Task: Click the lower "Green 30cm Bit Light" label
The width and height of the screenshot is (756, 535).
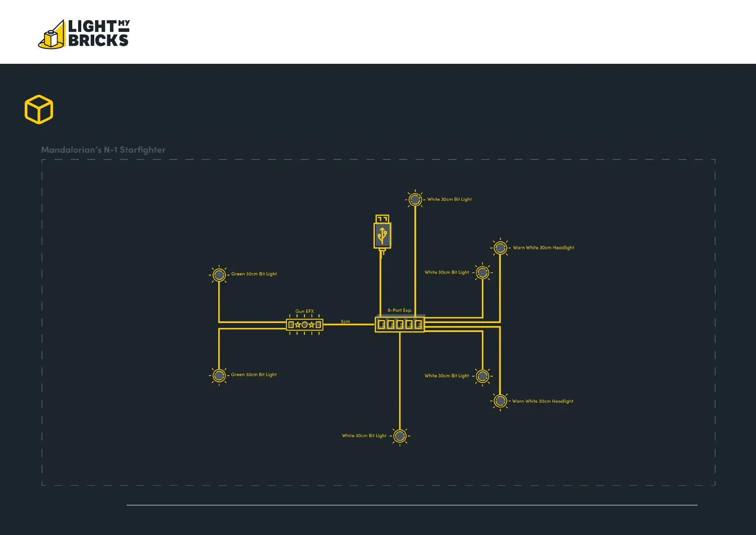Action: 254,375
